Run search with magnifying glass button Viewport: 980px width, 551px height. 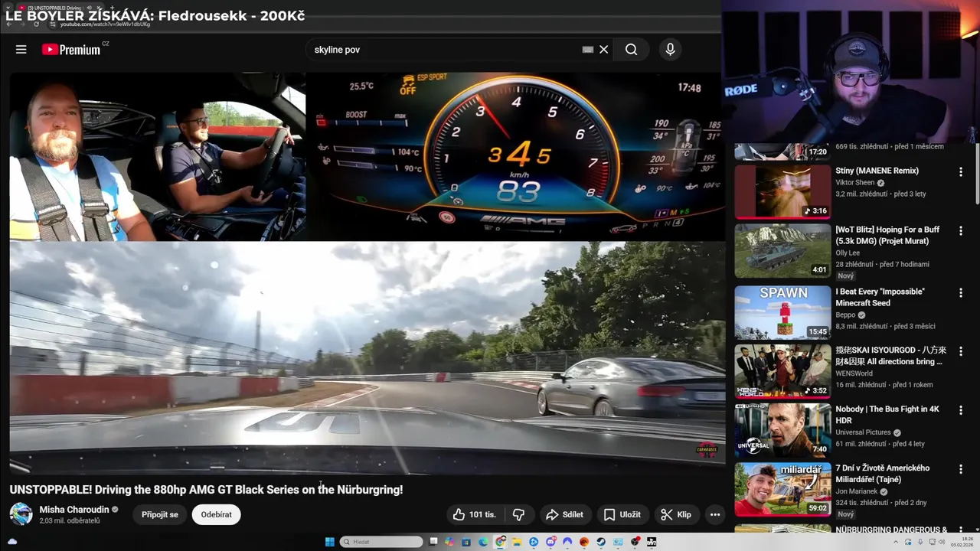[631, 49]
